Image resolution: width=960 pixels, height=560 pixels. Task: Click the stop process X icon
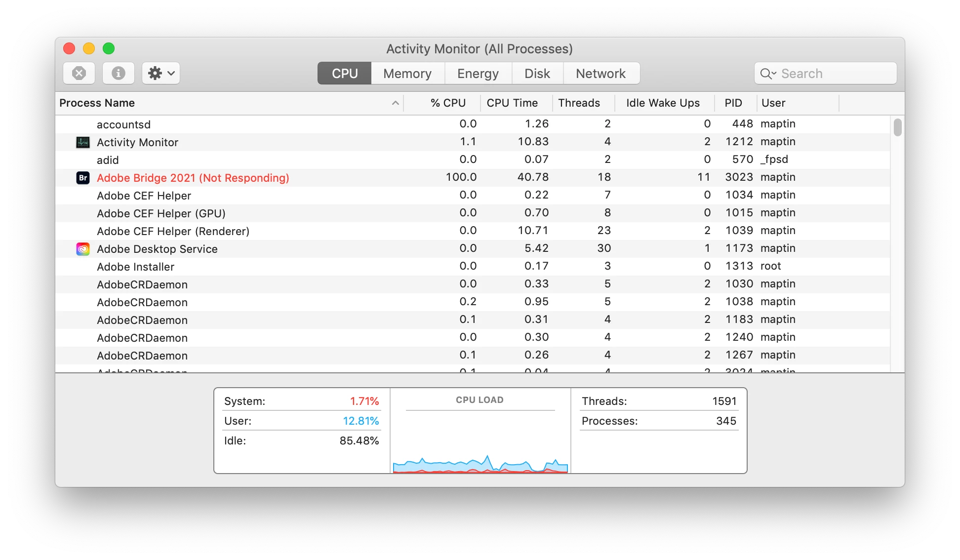click(79, 73)
